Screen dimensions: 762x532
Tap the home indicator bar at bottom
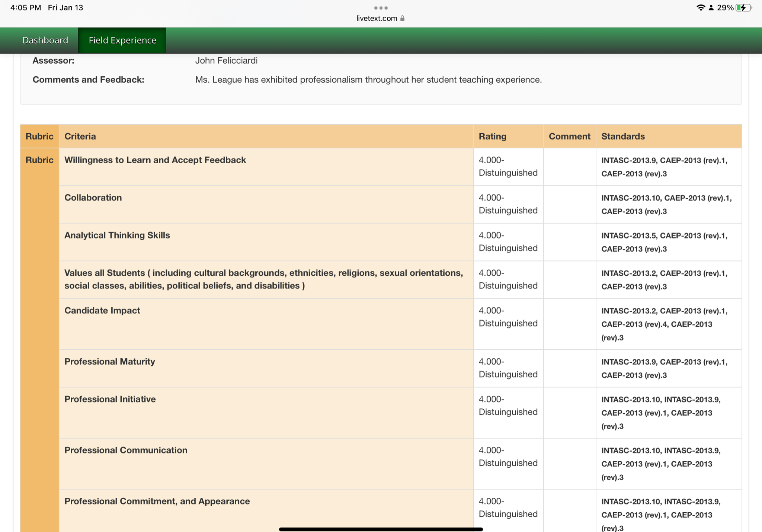coord(381,529)
